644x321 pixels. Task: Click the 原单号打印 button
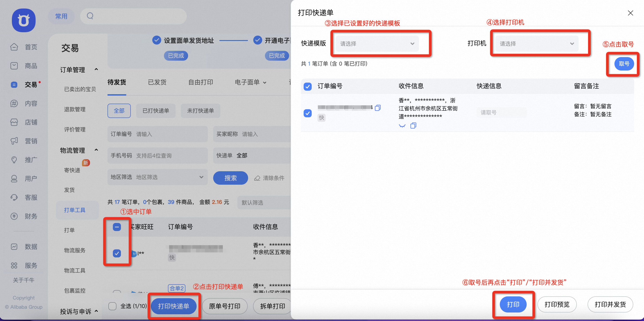pos(225,306)
